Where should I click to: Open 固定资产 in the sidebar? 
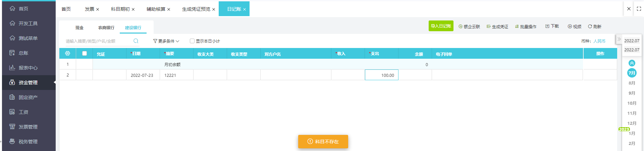pyautogui.click(x=28, y=97)
